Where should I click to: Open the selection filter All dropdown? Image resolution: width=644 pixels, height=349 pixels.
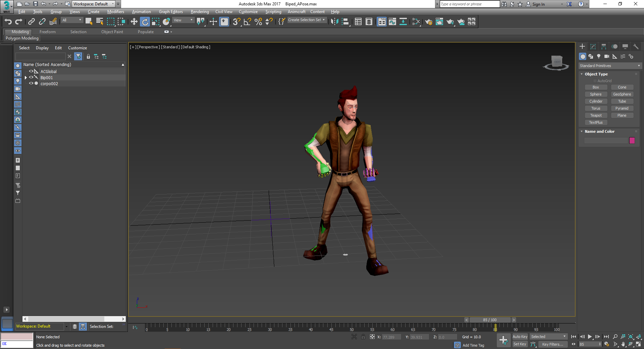coord(72,20)
